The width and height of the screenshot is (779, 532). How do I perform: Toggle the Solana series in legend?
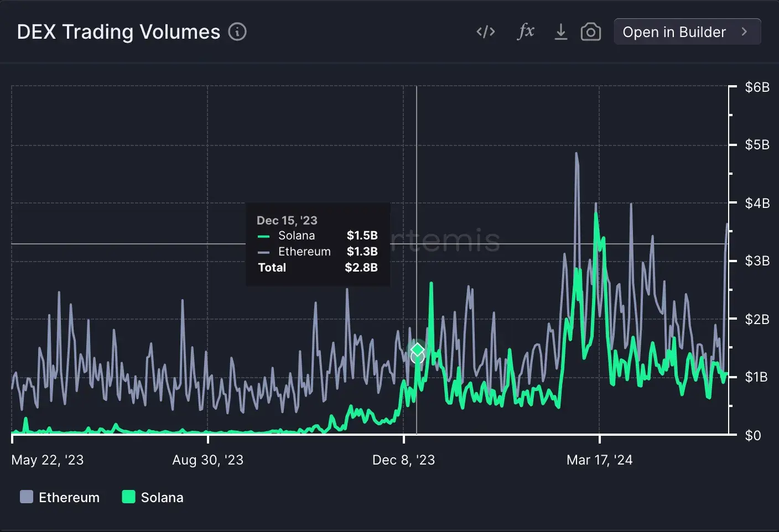click(x=153, y=497)
